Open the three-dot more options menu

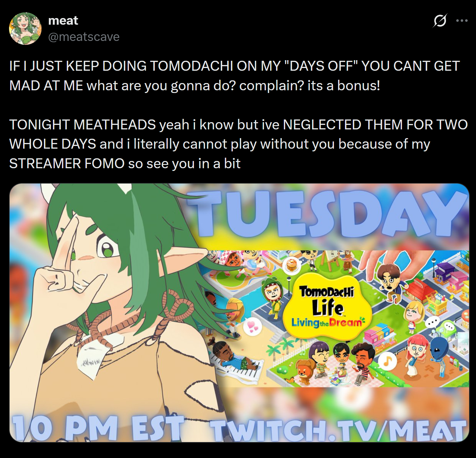pyautogui.click(x=462, y=21)
